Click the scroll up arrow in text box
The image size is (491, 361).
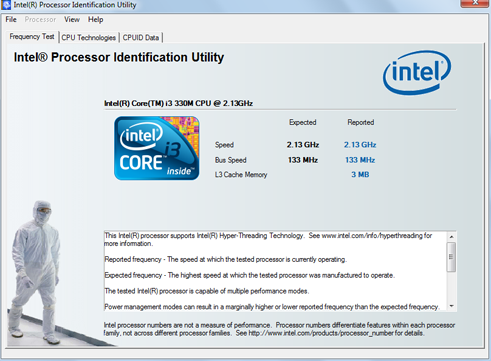(452, 236)
